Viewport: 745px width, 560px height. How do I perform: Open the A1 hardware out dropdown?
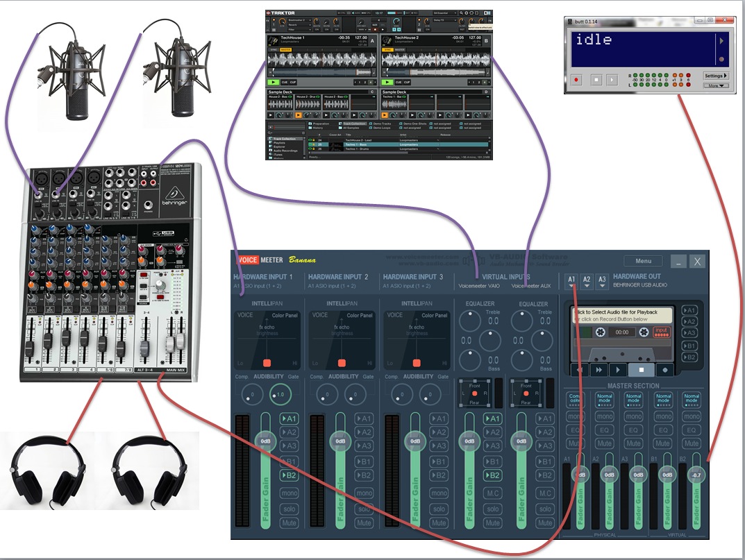coord(571,281)
